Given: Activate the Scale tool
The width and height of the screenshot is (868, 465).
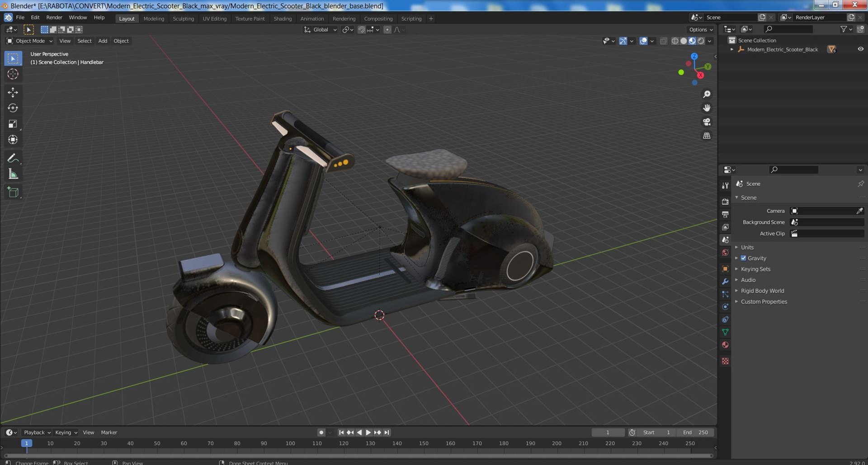Looking at the screenshot, I should [x=13, y=124].
